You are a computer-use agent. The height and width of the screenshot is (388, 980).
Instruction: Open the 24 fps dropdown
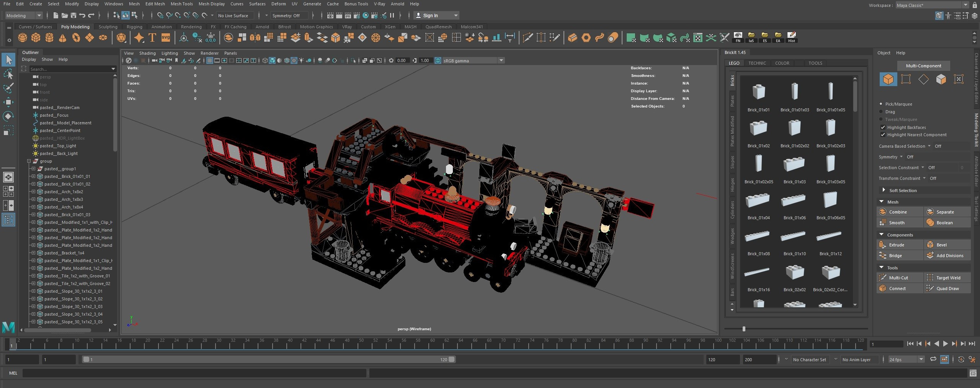[x=906, y=359]
